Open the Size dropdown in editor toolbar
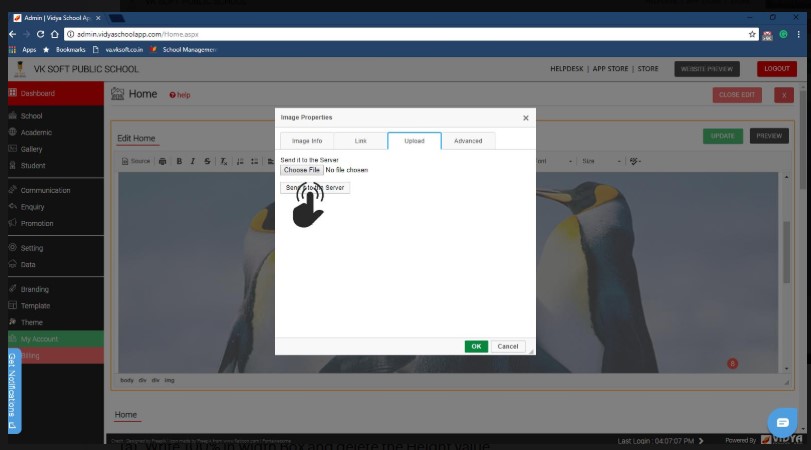This screenshot has height=450, width=811. (601, 161)
